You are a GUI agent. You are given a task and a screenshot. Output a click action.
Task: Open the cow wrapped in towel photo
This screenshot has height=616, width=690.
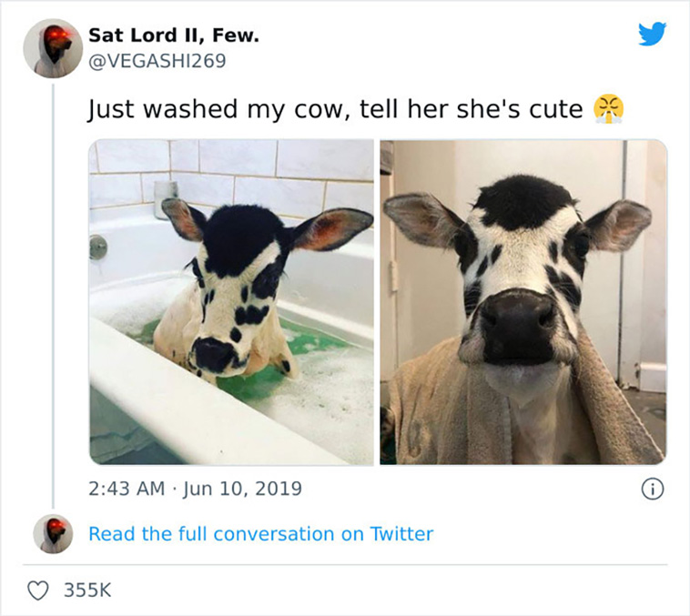523,302
